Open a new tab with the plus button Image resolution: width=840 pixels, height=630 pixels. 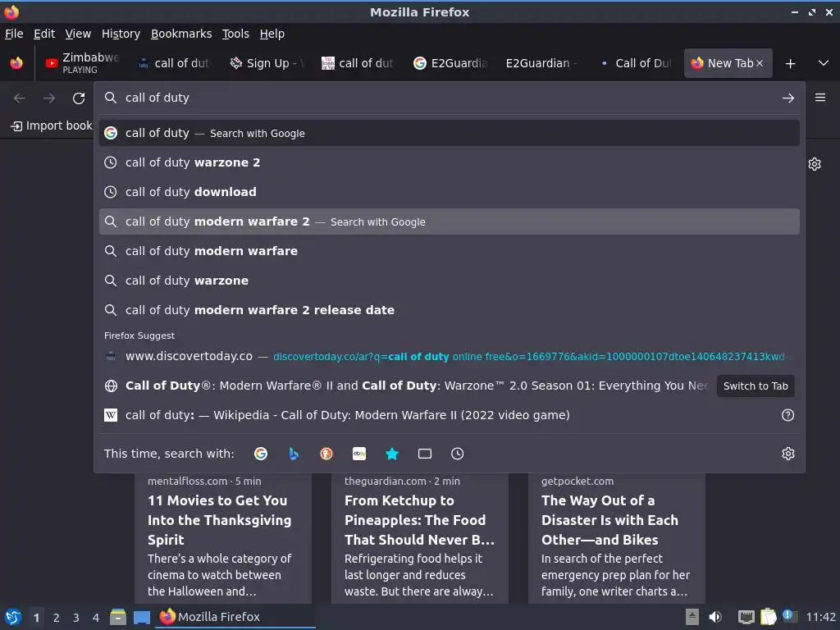(x=790, y=64)
